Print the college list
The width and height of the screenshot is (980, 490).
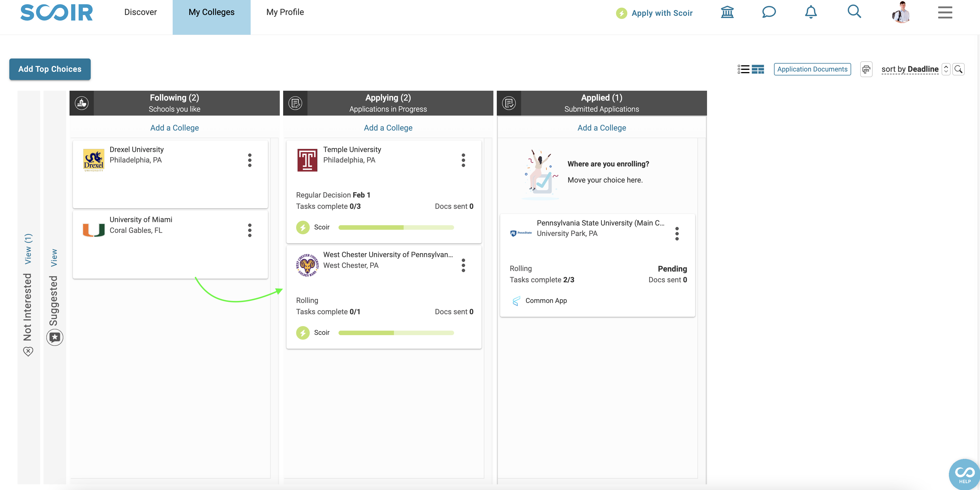coord(866,69)
